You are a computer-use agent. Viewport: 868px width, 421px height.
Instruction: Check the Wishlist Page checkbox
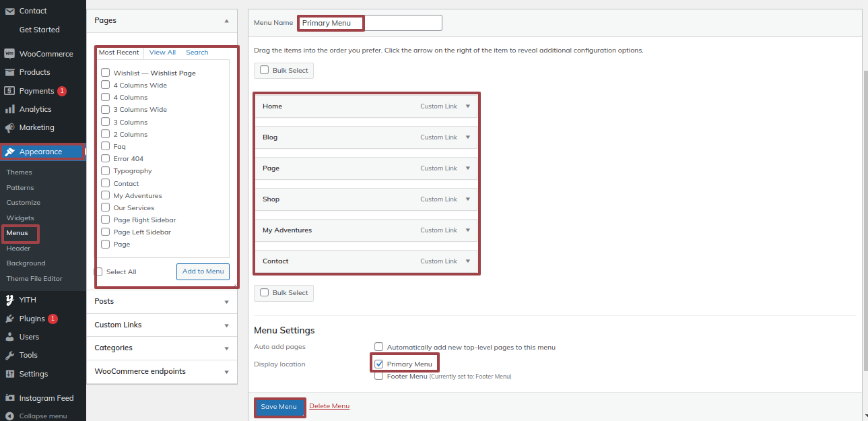click(106, 73)
